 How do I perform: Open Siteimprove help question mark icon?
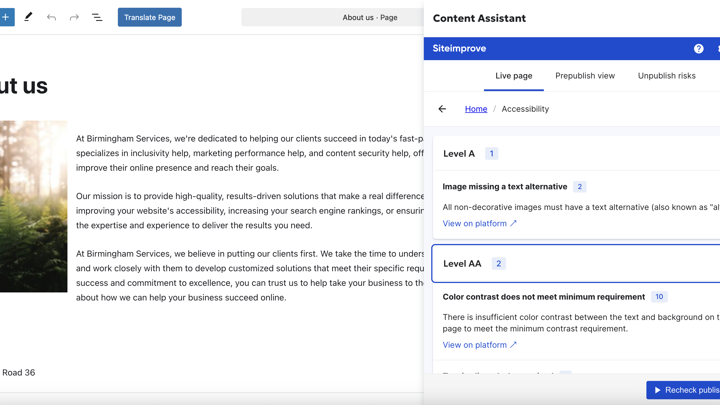[x=698, y=49]
